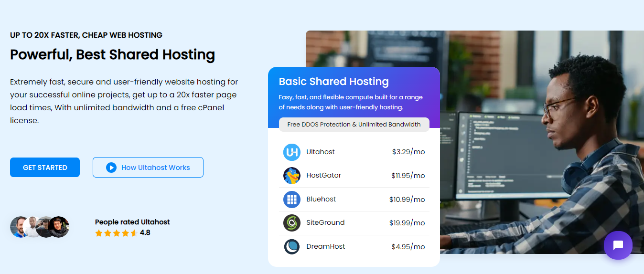This screenshot has height=274, width=644.
Task: Click the Powerful, Best Shared Hosting headline
Action: pos(112,54)
